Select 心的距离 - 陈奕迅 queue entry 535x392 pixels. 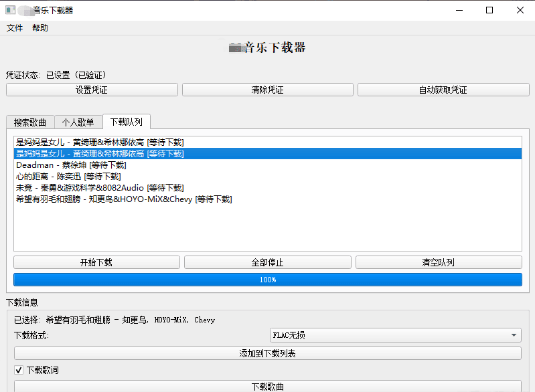pyautogui.click(x=68, y=177)
